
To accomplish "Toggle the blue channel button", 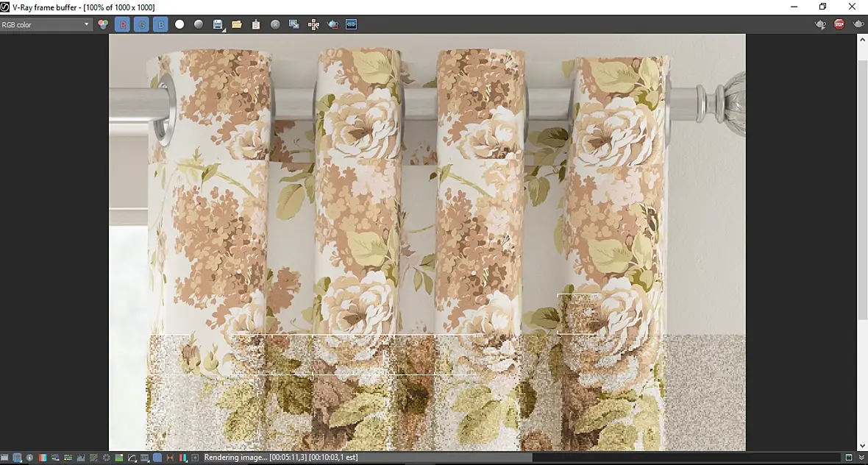I will tap(160, 24).
